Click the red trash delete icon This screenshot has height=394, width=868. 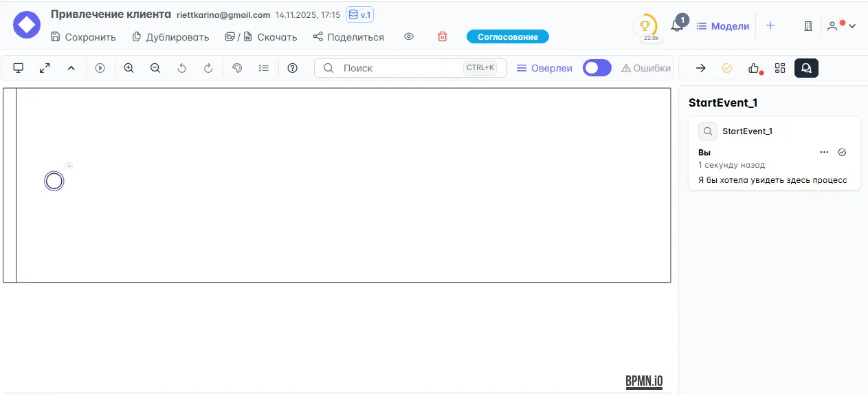pos(443,36)
